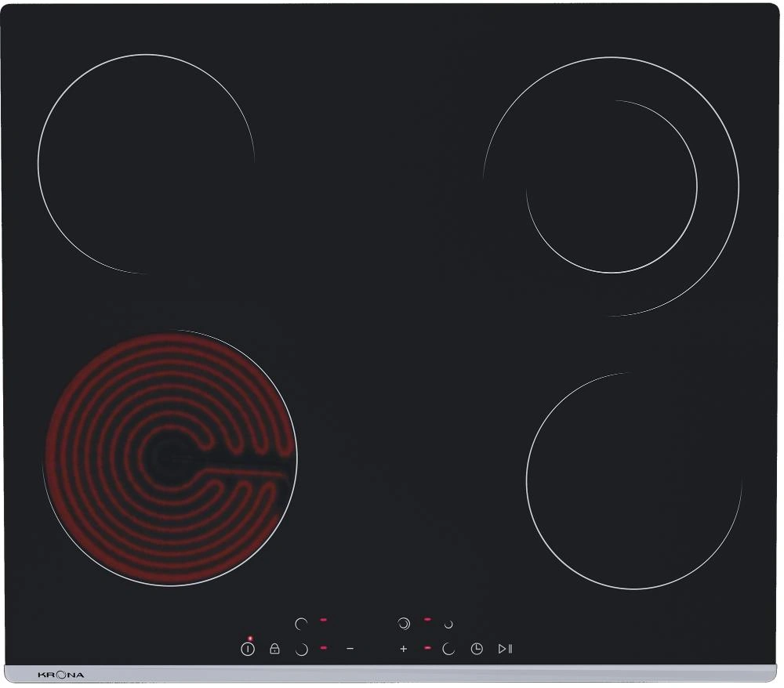The height and width of the screenshot is (688, 784).
Task: Click the rear-left zone red heat indicator
Action: coord(323,621)
